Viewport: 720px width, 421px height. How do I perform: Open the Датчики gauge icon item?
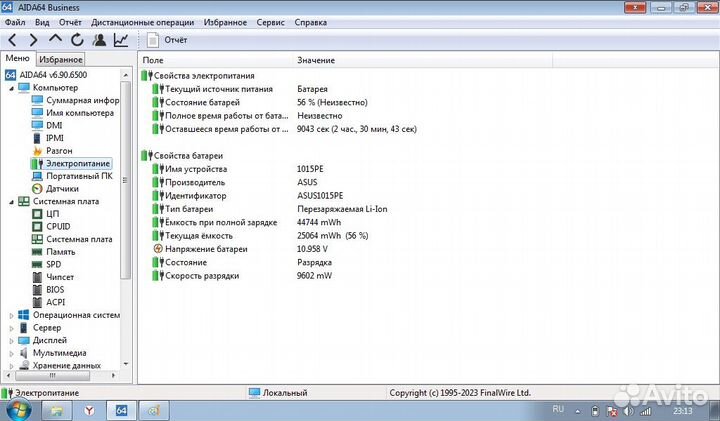point(37,189)
